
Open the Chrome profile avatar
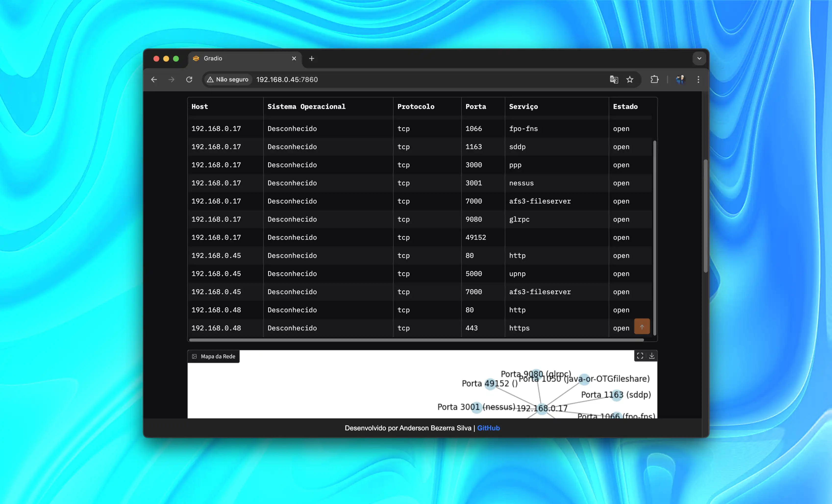680,80
